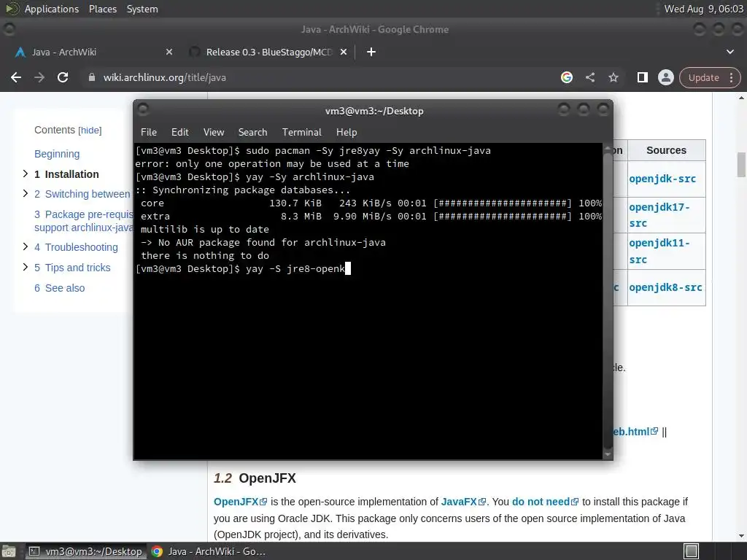Viewport: 747px width, 560px height.
Task: Bookmark this page with star
Action: [x=614, y=77]
